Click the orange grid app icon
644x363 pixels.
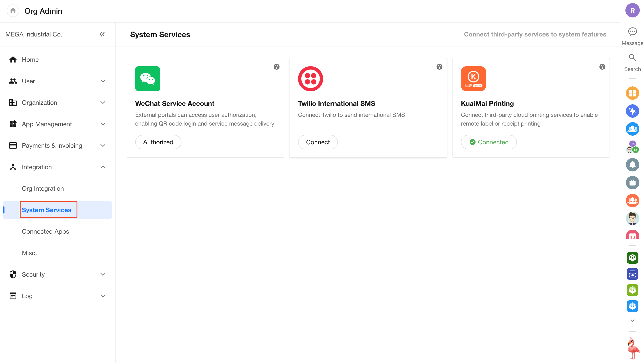pyautogui.click(x=632, y=93)
